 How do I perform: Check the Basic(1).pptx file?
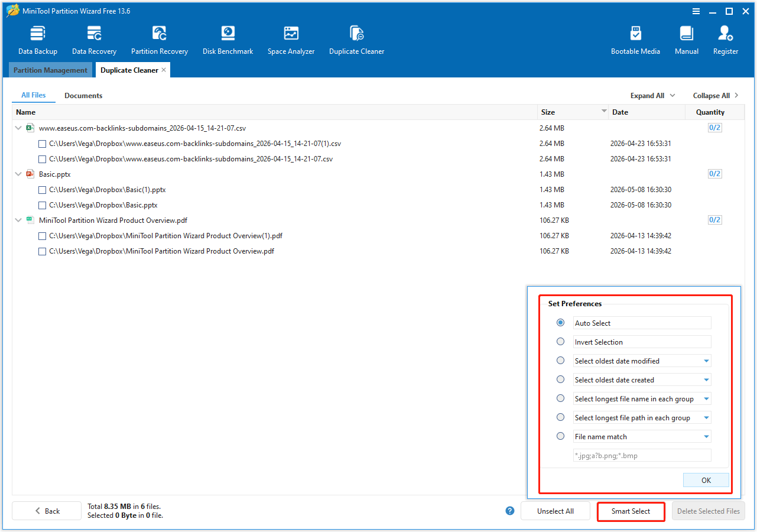tap(42, 189)
